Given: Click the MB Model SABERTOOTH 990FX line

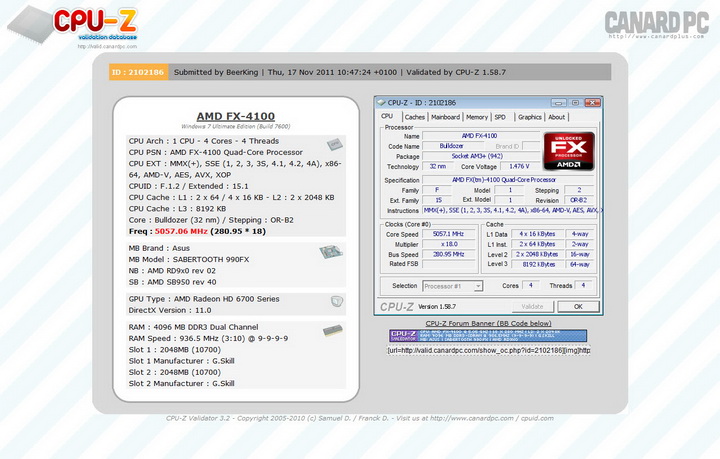Looking at the screenshot, I should click(x=189, y=259).
